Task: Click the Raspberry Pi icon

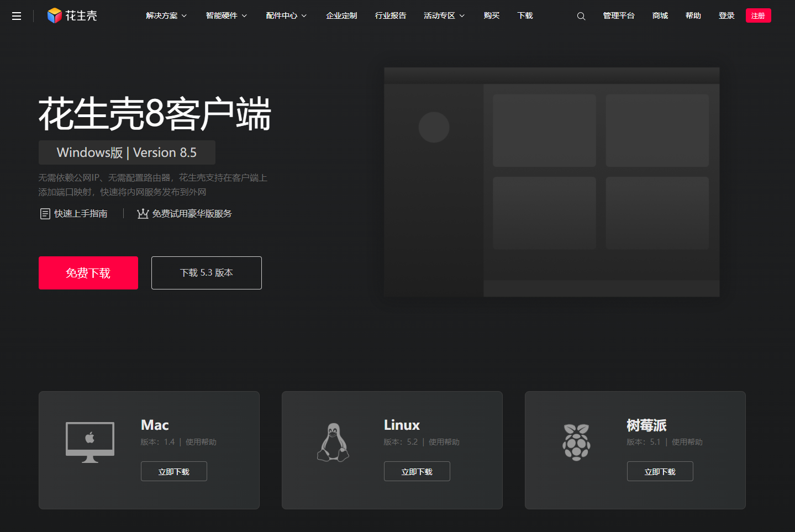Action: point(576,442)
